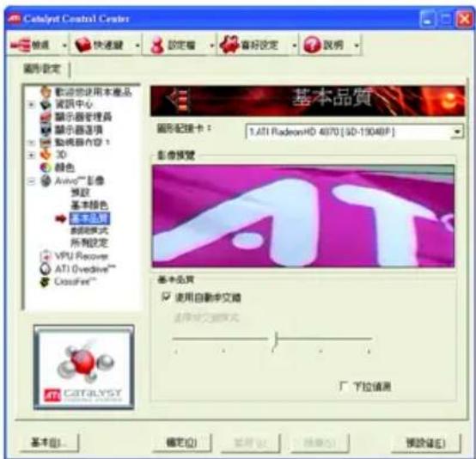Click the red Help (說明) question-mark icon

pos(312,45)
